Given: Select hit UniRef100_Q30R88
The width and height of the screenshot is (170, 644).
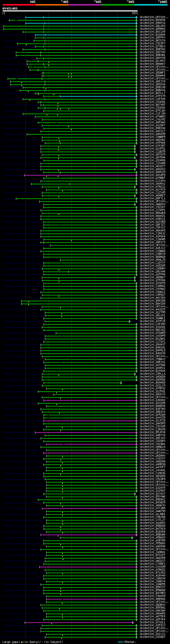Looking at the screenshot, I should tap(152, 161).
